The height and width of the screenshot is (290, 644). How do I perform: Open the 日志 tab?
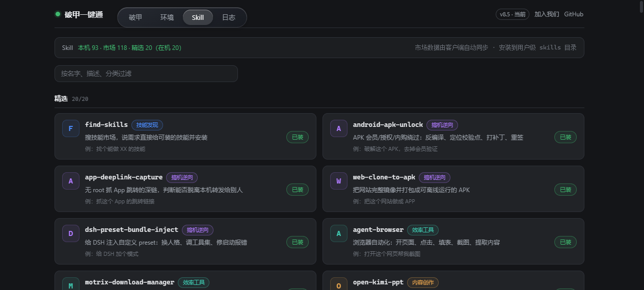229,17
